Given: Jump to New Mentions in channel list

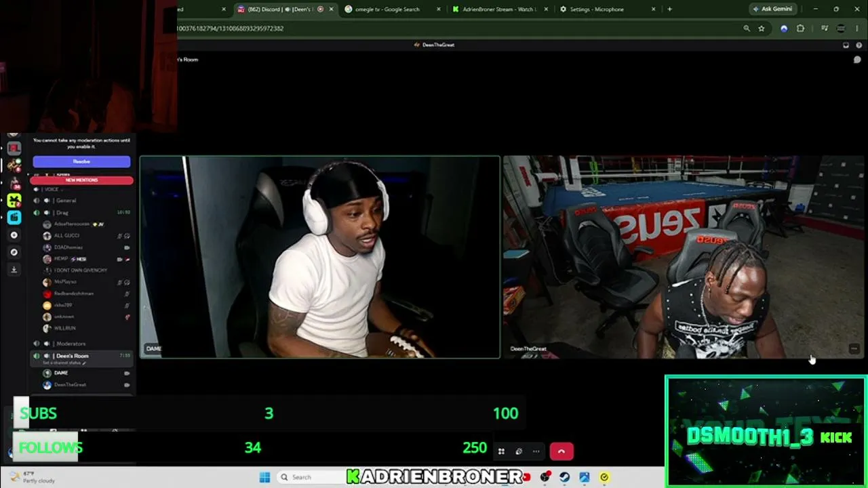Looking at the screenshot, I should click(81, 180).
